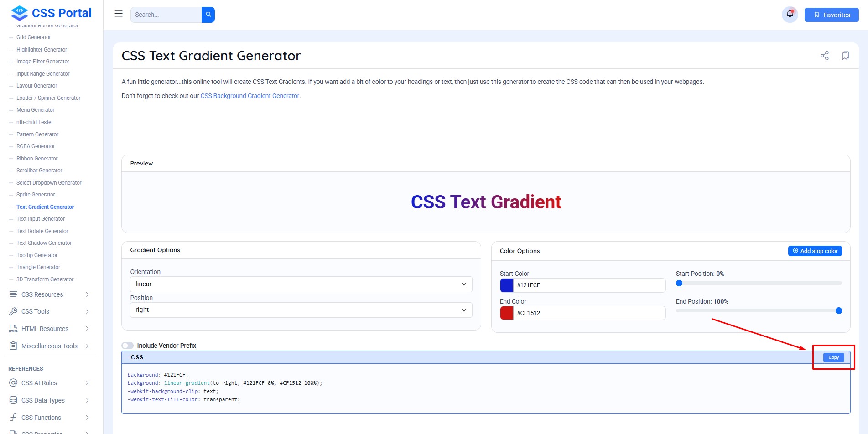
Task: Toggle the hamburger sidebar menu
Action: tap(119, 14)
